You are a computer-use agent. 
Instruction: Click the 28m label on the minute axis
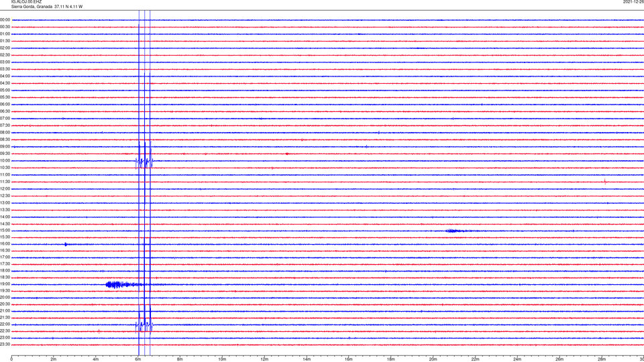[602, 359]
